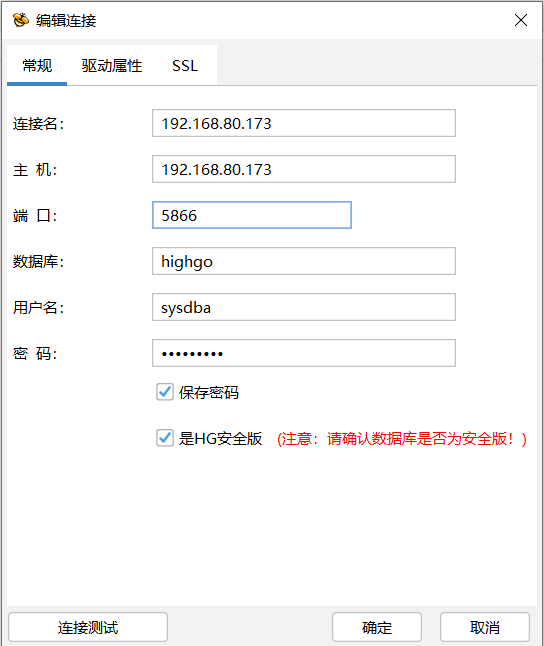Close the 编辑连接 dialog window
This screenshot has height=646, width=544.
[x=521, y=20]
